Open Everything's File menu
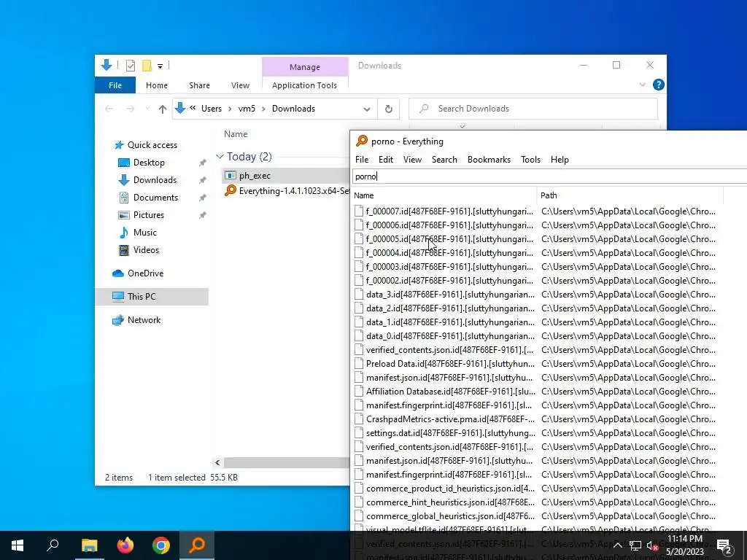The image size is (747, 560). [x=362, y=160]
